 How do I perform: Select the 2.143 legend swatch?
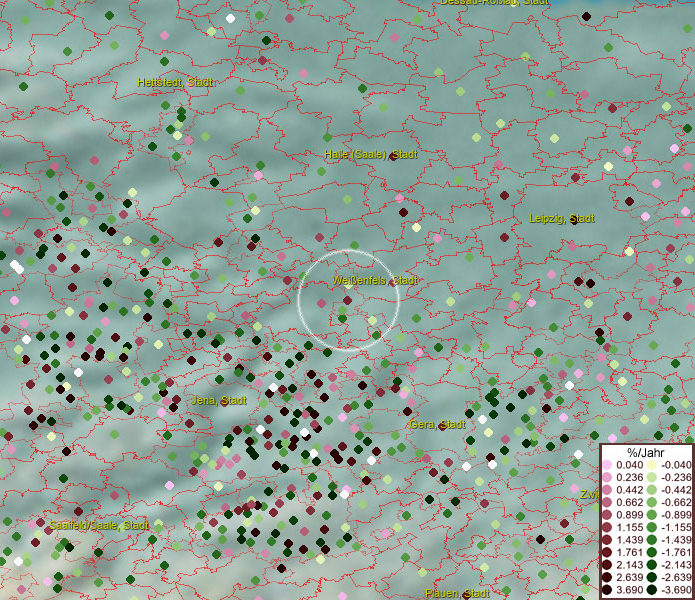pyautogui.click(x=607, y=565)
